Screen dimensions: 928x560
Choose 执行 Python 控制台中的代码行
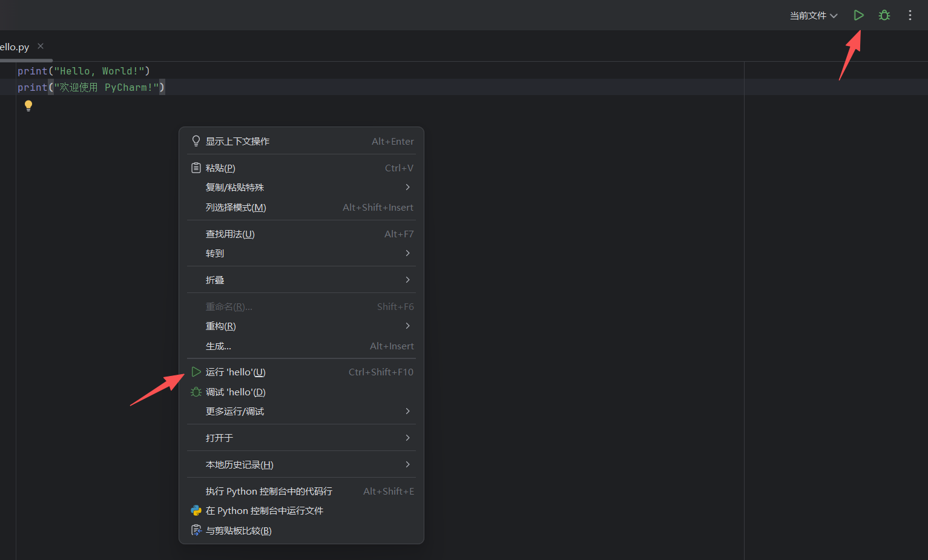pos(269,491)
